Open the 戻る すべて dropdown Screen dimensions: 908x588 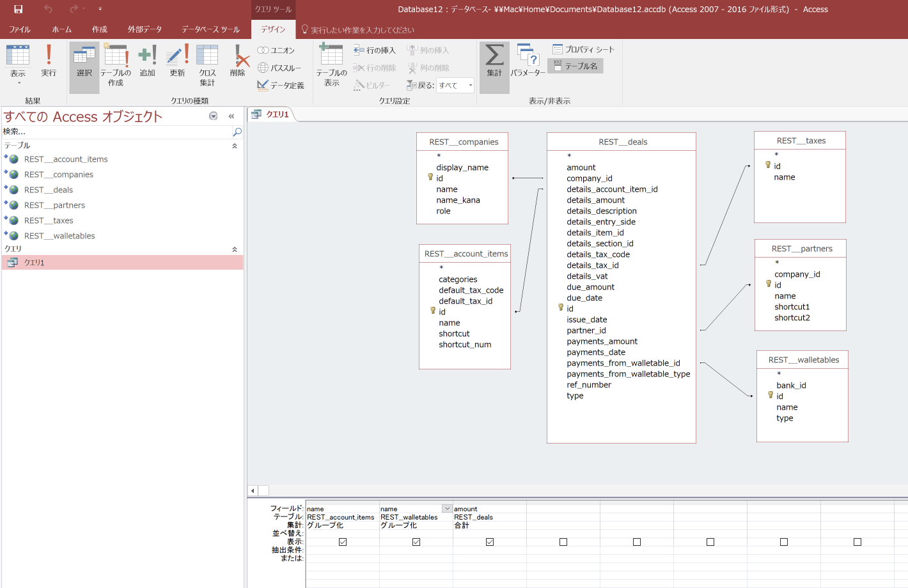(x=470, y=84)
